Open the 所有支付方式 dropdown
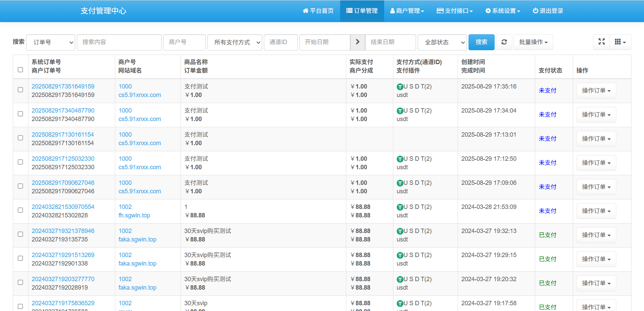 coord(234,42)
